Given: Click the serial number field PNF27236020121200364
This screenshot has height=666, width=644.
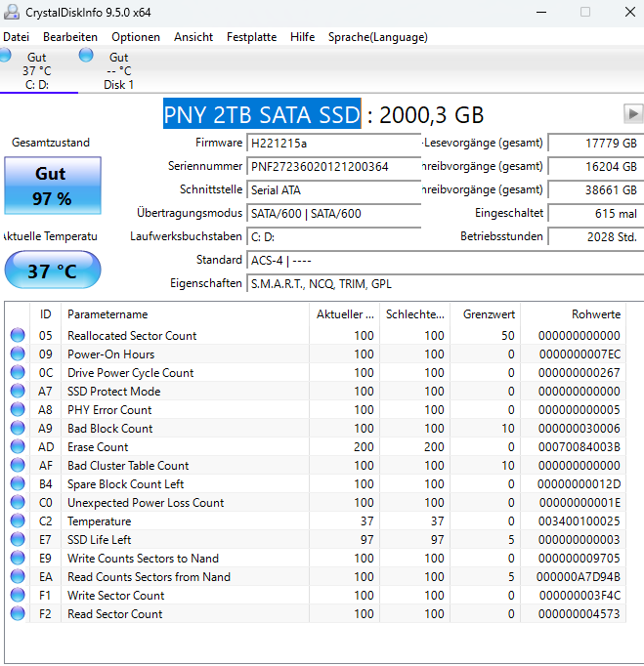Looking at the screenshot, I should pyautogui.click(x=333, y=166).
